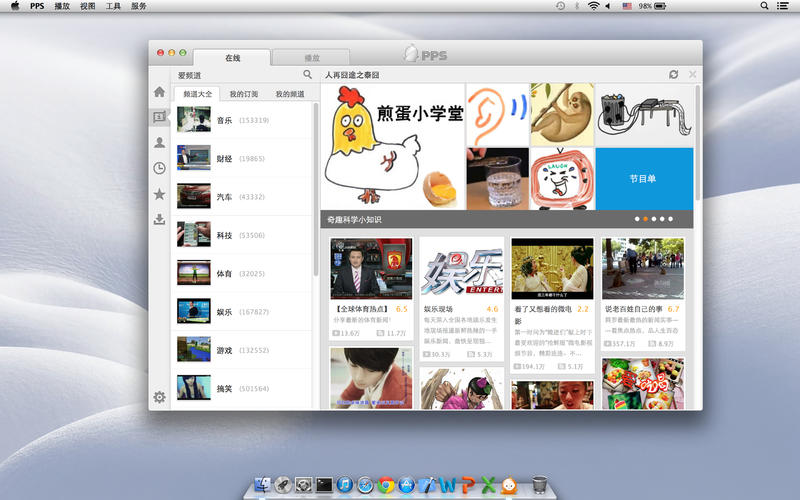Open Launchpad rocket in the Dock
Viewport: 800px width, 500px height.
coord(283,485)
